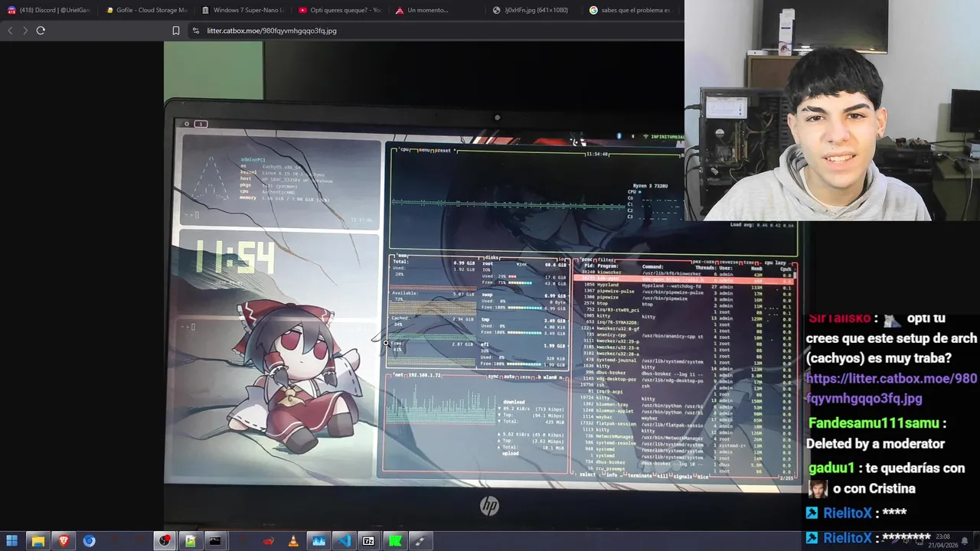Switch to the Windows 7 Super-Nano tab
This screenshot has height=551, width=980.
(242, 10)
